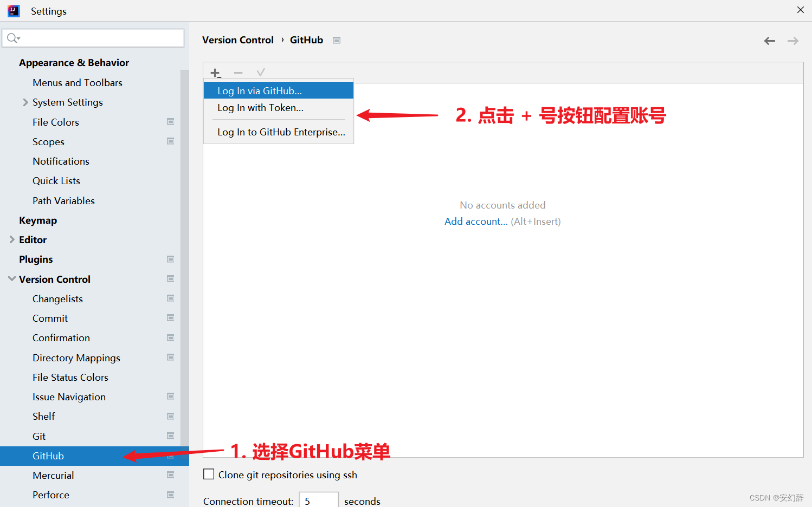Screen dimensions: 812x507
Task: Click the Add account link
Action: 476,222
